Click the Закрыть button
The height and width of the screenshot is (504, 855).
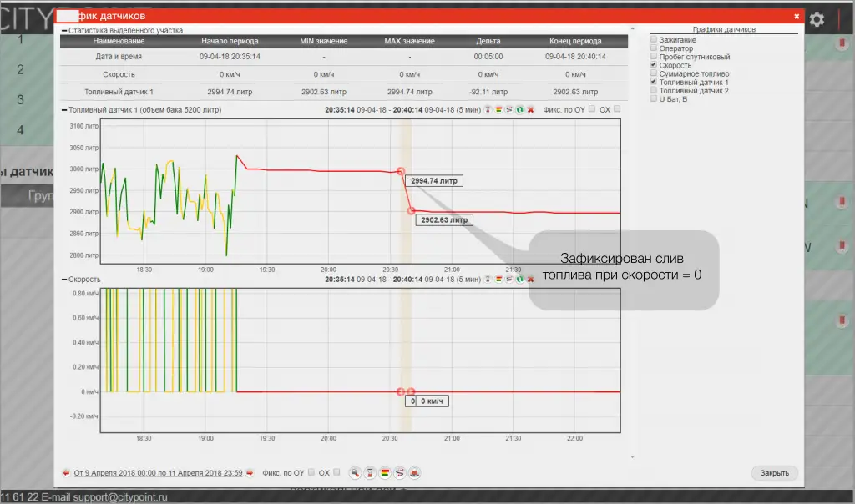(774, 473)
